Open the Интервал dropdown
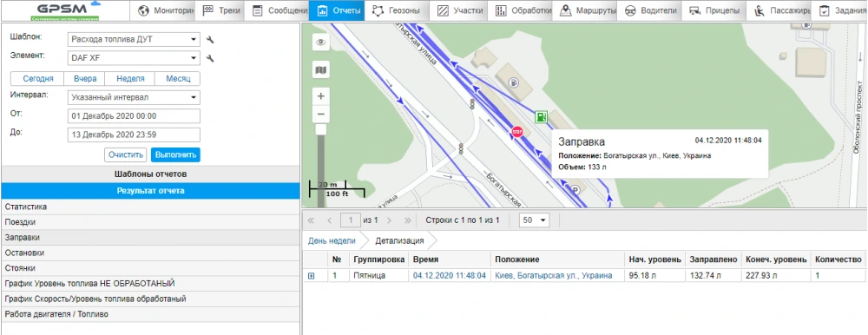Image resolution: width=868 pixels, height=335 pixels. [x=134, y=97]
